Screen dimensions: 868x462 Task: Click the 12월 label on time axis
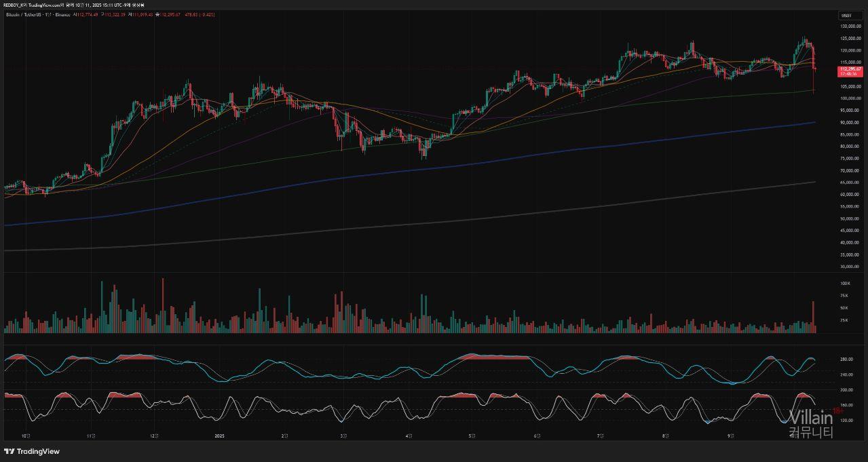pyautogui.click(x=154, y=436)
